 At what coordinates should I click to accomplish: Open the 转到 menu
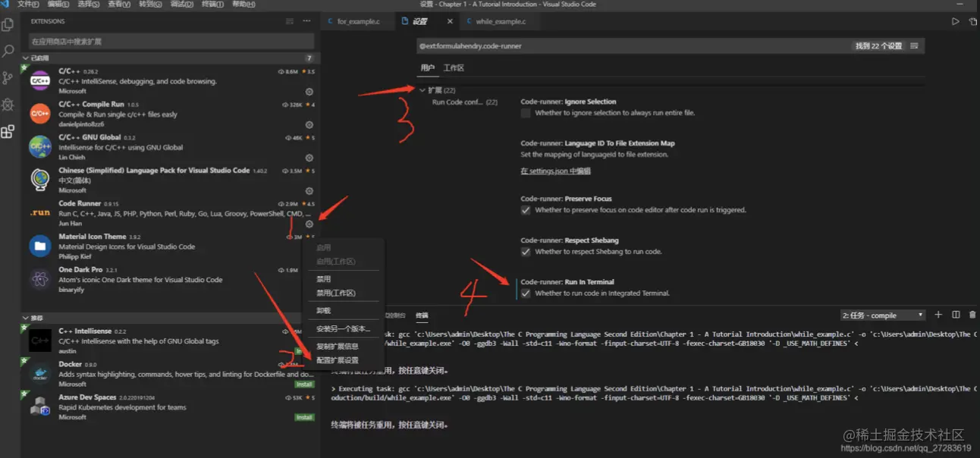point(150,4)
